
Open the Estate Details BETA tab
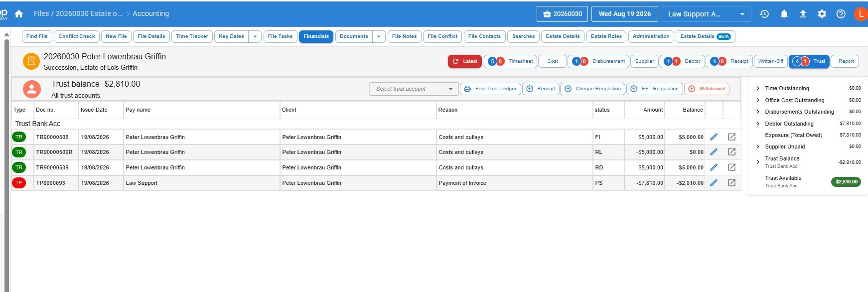click(x=705, y=36)
